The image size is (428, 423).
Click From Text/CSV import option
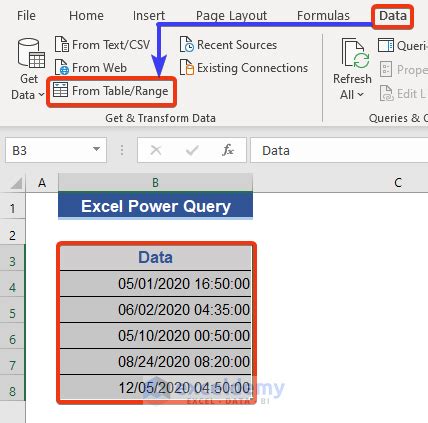[103, 45]
